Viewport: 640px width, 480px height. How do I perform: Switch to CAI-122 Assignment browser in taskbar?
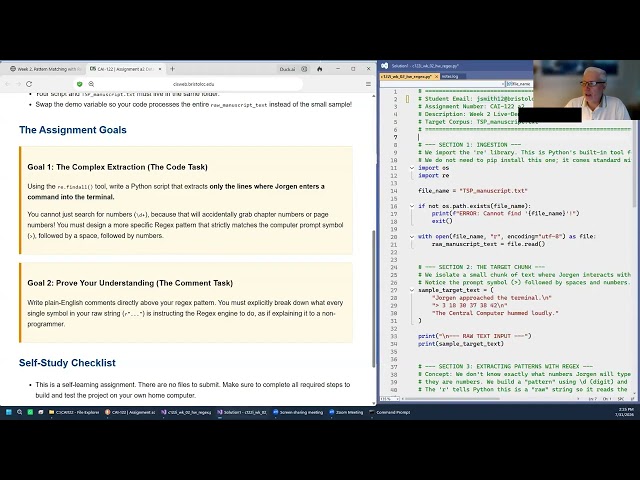pos(130,412)
